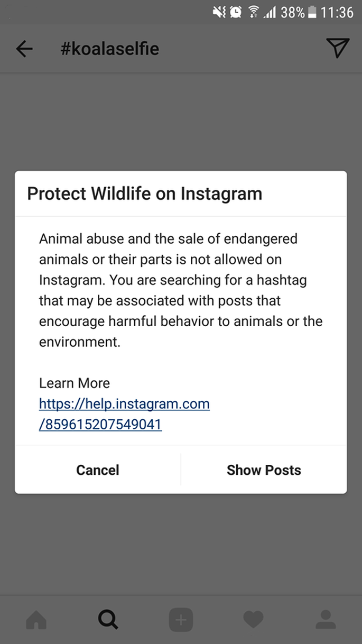Choose Show Posts in the dialog
This screenshot has width=362, height=644.
pos(264,470)
